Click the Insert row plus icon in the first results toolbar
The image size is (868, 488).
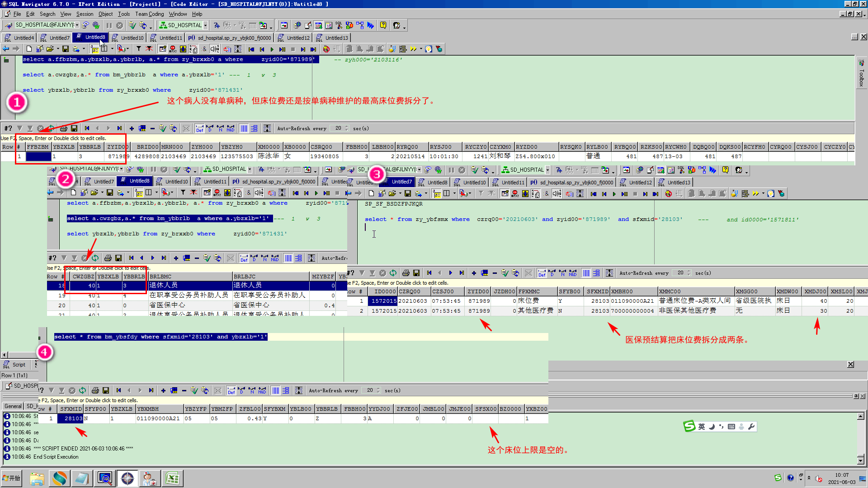point(132,128)
